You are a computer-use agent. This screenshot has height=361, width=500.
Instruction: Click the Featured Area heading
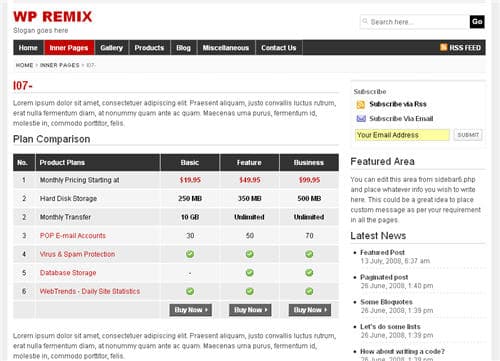(382, 161)
